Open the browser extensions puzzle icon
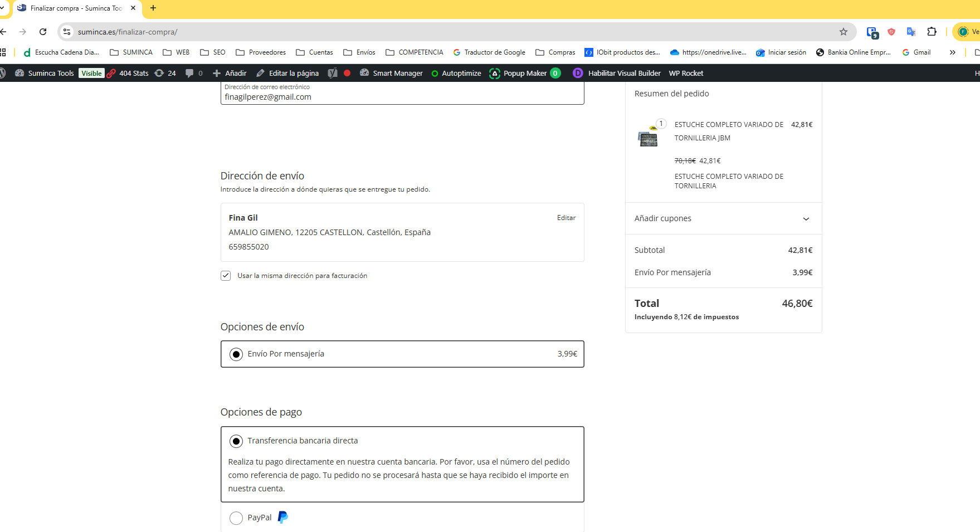980x532 pixels. [932, 32]
